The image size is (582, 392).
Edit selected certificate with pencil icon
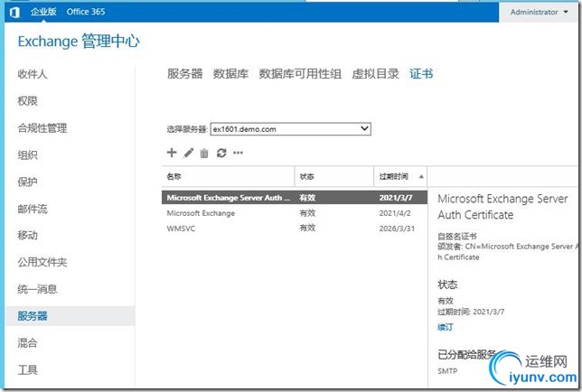[x=189, y=153]
